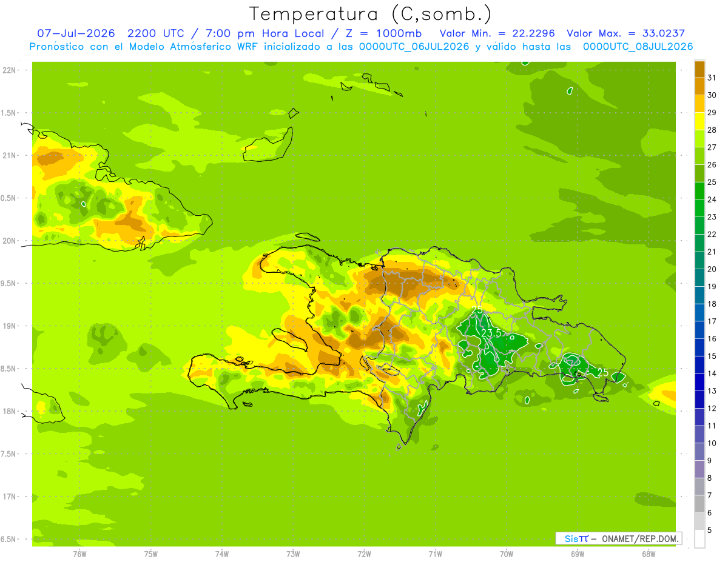Click the '73W' longitude label
This screenshot has height=562, width=728.
[x=293, y=554]
